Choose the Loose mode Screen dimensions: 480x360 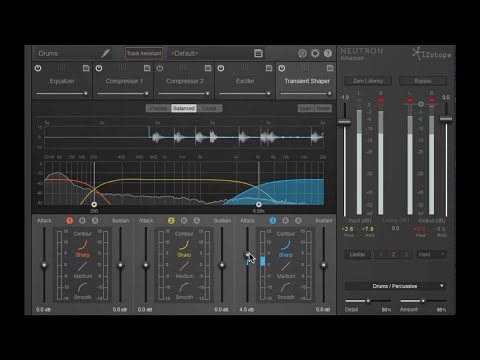point(209,108)
